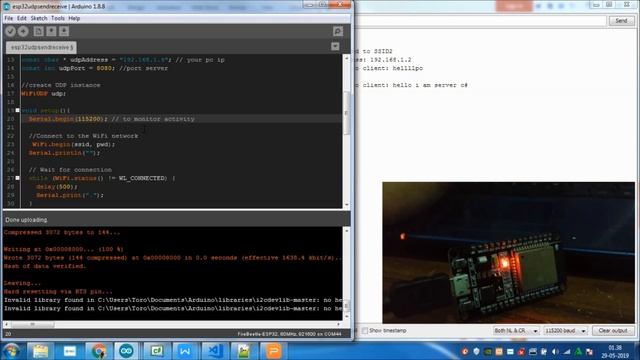Open the blue W app taskbar icon
The image size is (640, 360).
coord(185,351)
